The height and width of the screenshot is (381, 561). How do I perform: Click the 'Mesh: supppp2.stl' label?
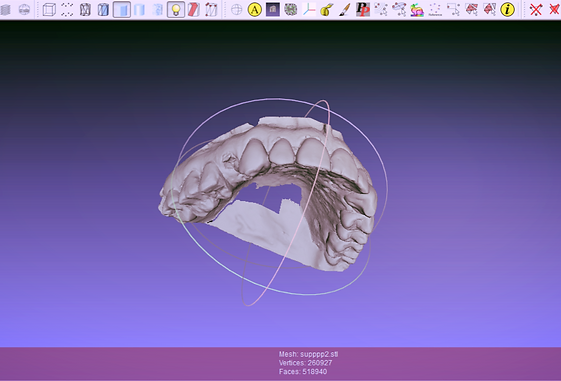click(x=308, y=354)
